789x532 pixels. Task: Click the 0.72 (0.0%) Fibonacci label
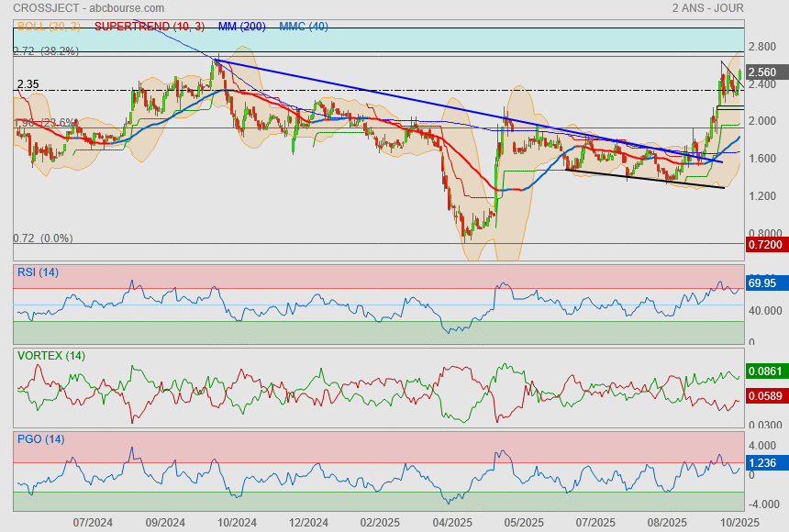tap(42, 238)
